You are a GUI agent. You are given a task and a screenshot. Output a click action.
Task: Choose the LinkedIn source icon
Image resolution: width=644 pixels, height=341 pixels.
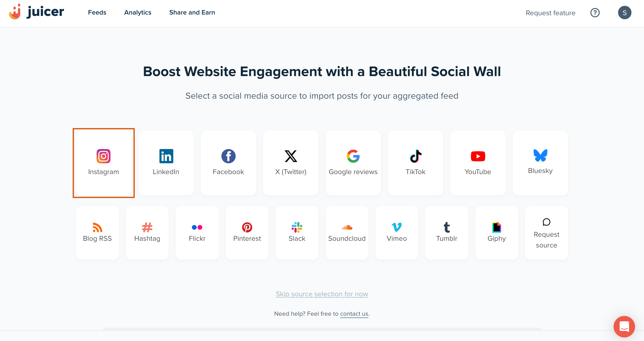pyautogui.click(x=166, y=156)
